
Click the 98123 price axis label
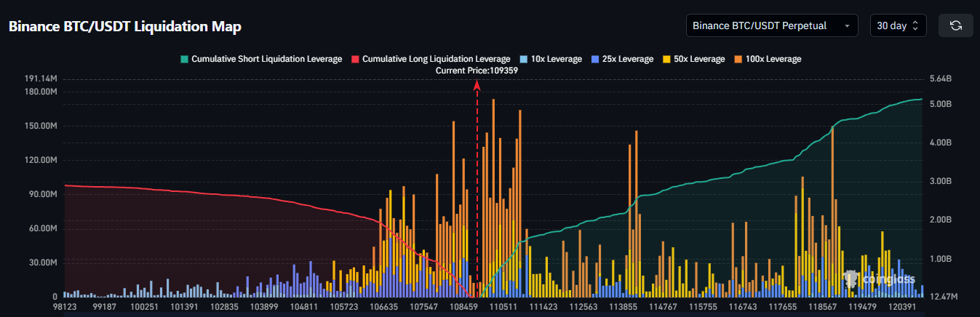click(x=64, y=308)
